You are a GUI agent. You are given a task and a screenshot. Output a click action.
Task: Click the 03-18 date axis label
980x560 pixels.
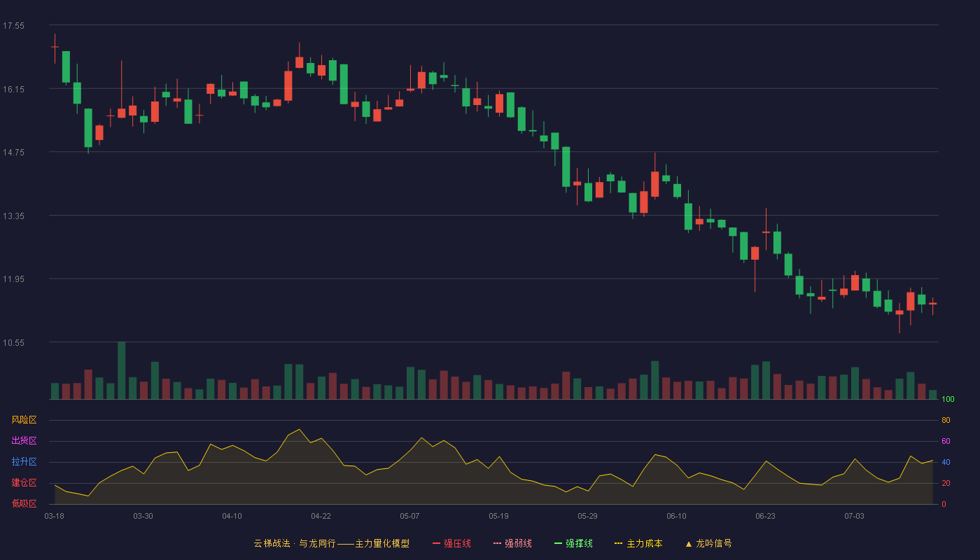point(54,516)
